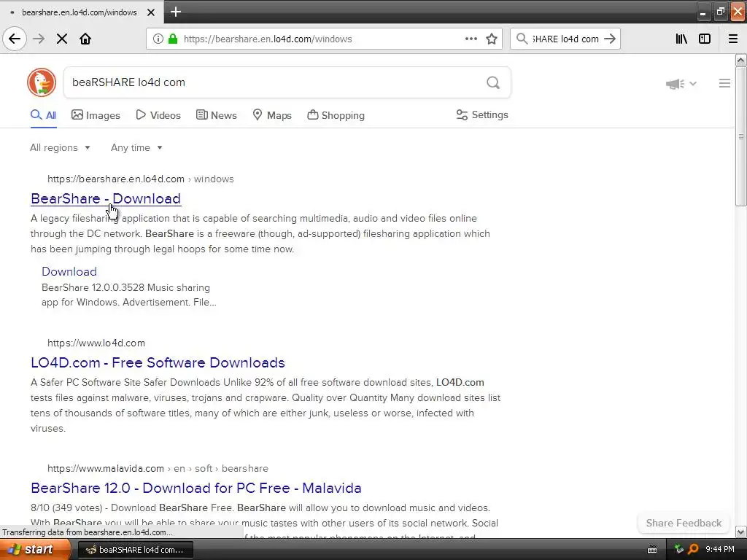Image resolution: width=747 pixels, height=560 pixels.
Task: Click text 'BearShare 12.0.0.3528 Music sharing'
Action: coord(125,287)
